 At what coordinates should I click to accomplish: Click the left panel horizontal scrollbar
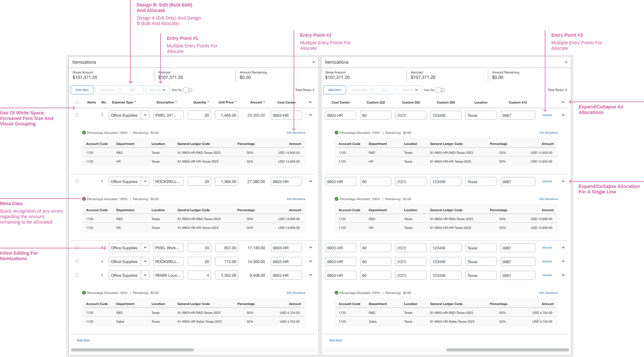pos(132,350)
